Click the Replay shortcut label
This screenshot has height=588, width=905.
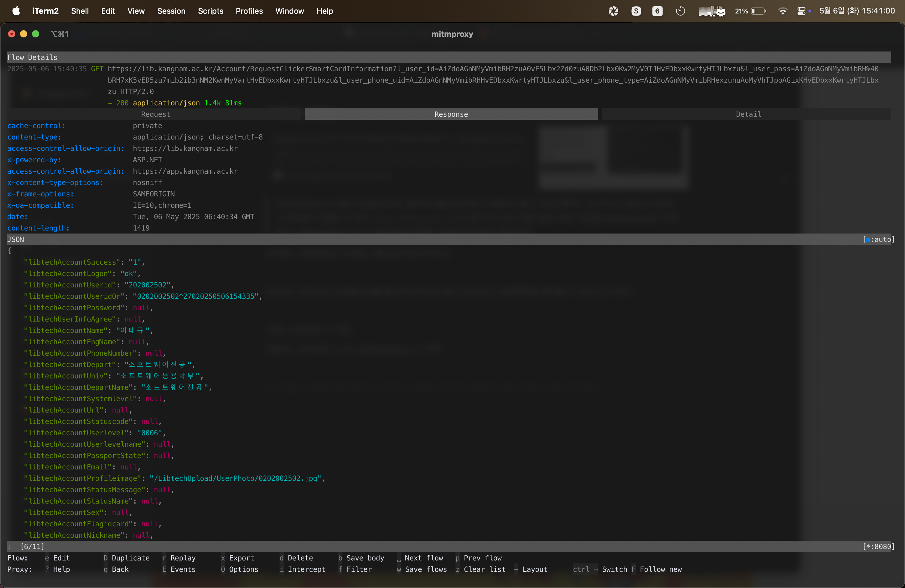[x=183, y=557]
